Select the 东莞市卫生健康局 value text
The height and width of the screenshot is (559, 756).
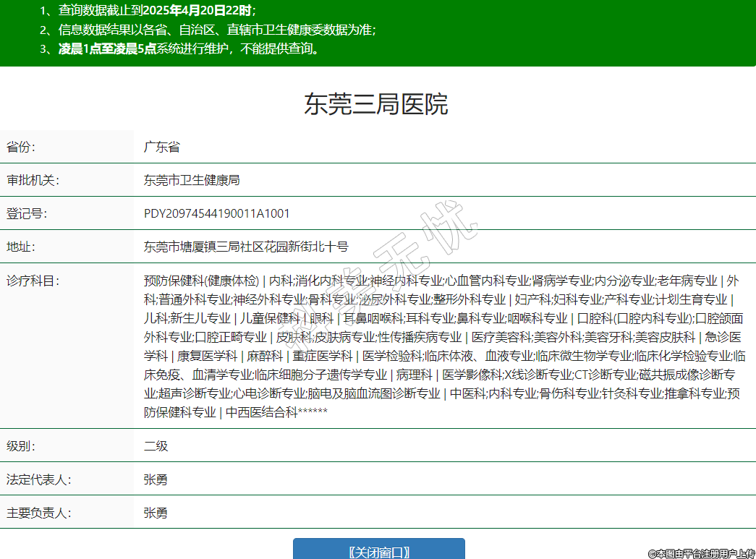pyautogui.click(x=192, y=180)
